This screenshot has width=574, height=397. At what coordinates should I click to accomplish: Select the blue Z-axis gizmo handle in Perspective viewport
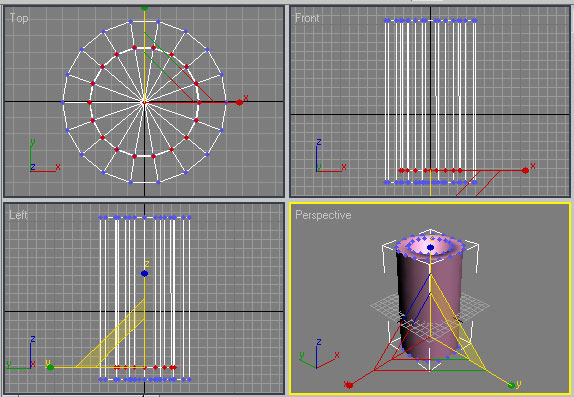coord(430,248)
